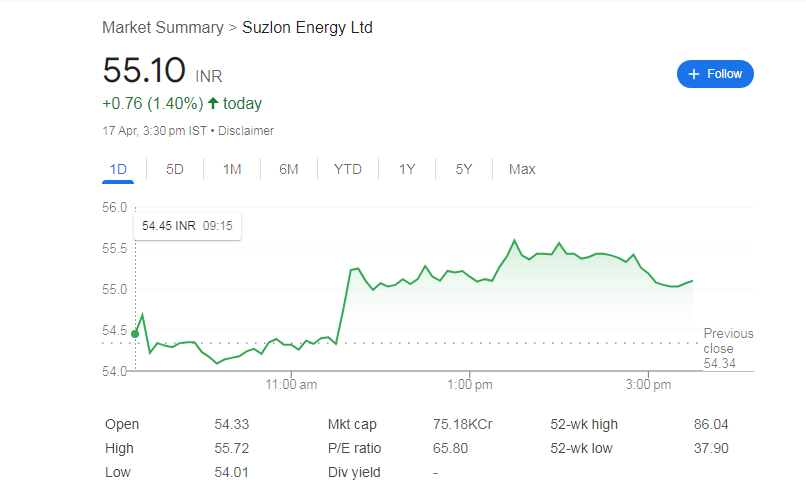This screenshot has height=500, width=806.
Task: Click the 56.0 y-axis label
Action: [x=114, y=207]
